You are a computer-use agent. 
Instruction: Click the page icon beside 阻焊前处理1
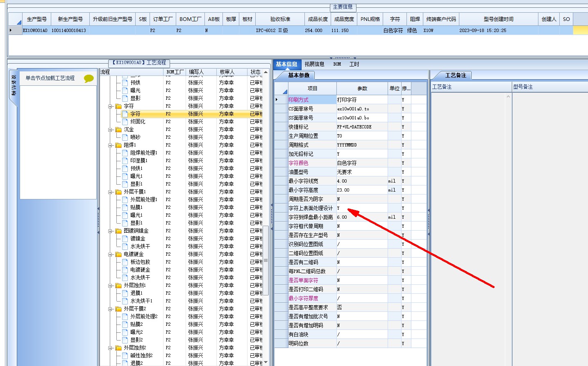[125, 153]
